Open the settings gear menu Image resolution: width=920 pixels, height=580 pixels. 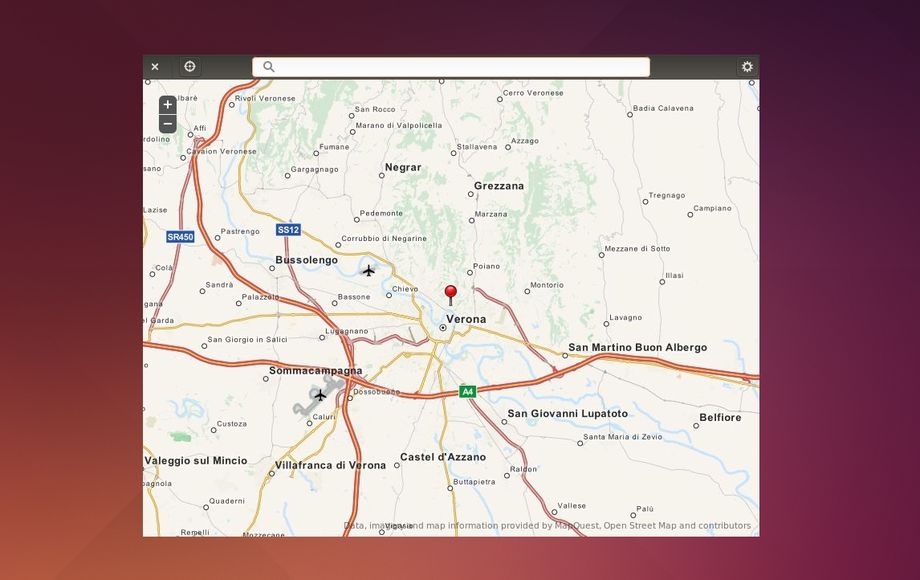point(747,66)
